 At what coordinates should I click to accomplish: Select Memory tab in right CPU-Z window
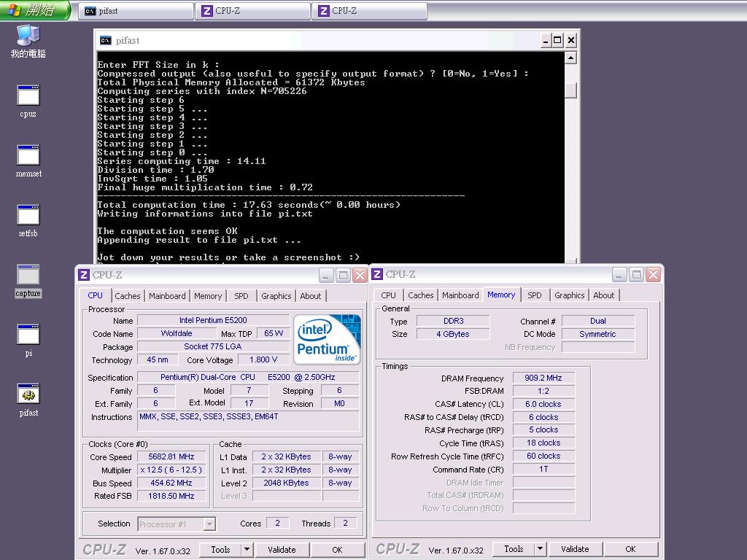tap(501, 295)
